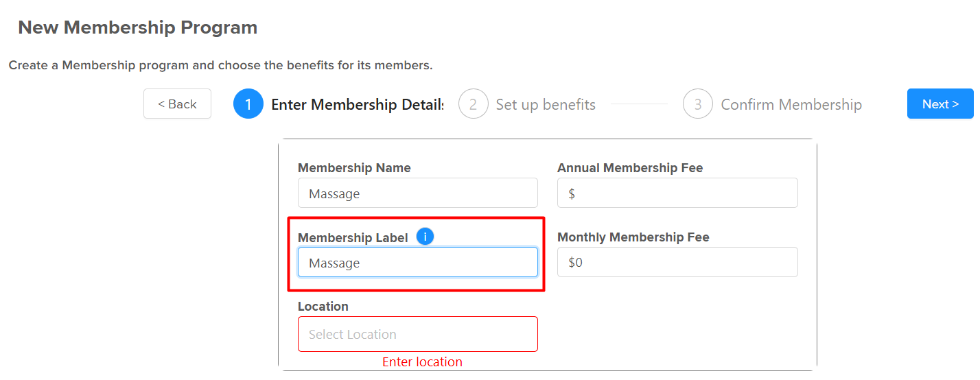
Task: Select the Enter Membership Details step label
Action: point(358,104)
